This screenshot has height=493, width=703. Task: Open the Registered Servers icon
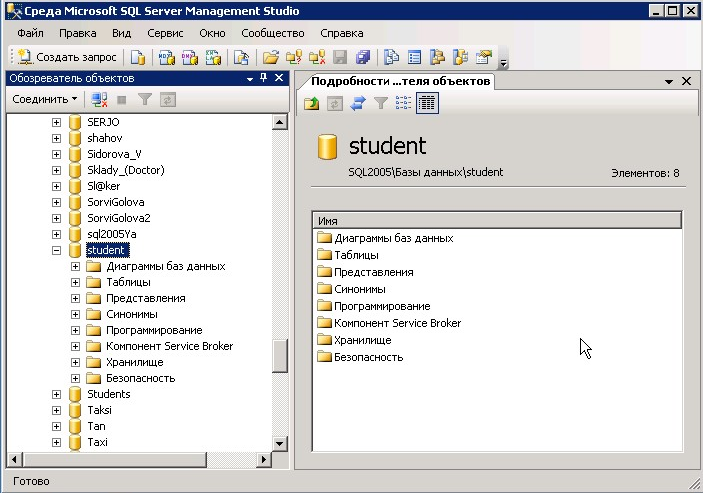click(391, 57)
